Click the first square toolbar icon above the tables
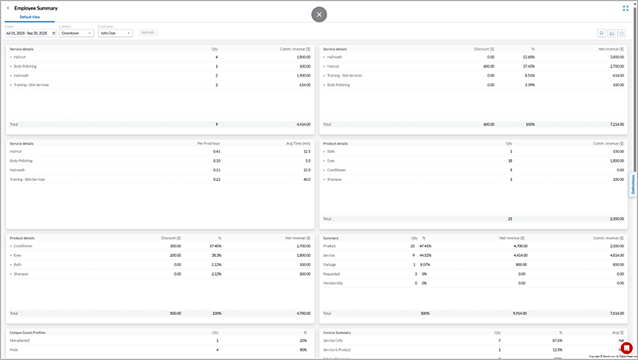638x360 pixels. (x=601, y=33)
